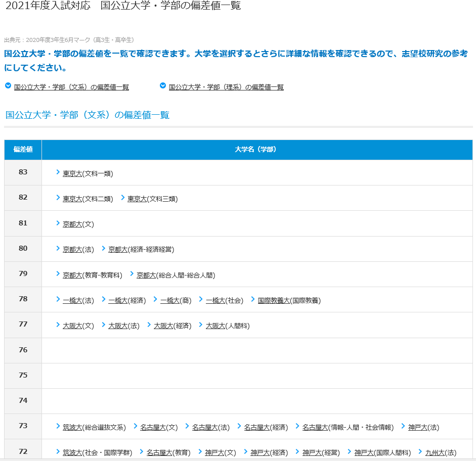This screenshot has width=476, height=461.
Task: Click chevron icon before 筑波大(総合選抜文系)
Action: point(58,426)
